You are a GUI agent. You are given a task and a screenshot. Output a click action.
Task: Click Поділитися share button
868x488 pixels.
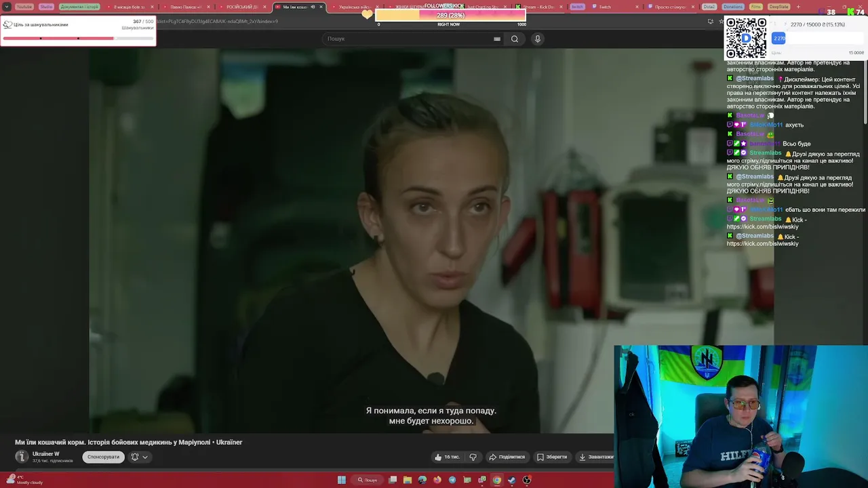point(507,457)
